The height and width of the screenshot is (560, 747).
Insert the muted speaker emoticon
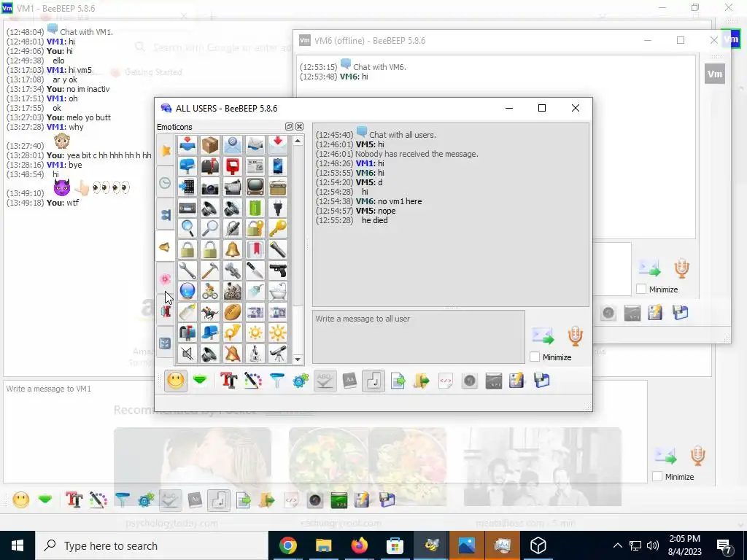click(x=187, y=354)
